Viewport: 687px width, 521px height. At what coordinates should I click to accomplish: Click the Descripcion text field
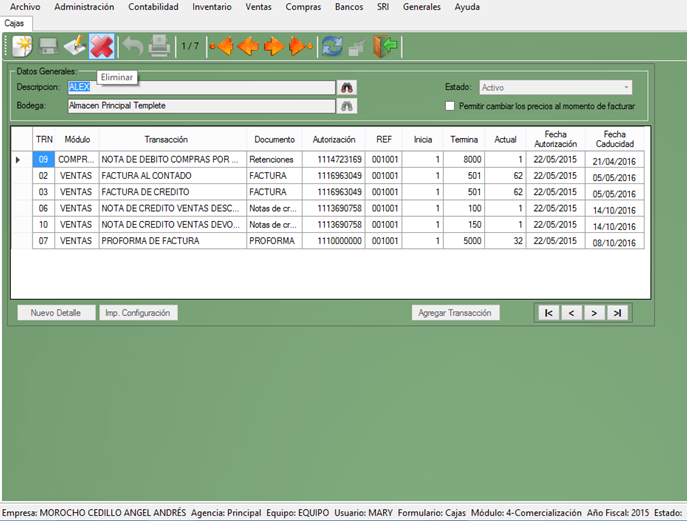(200, 88)
